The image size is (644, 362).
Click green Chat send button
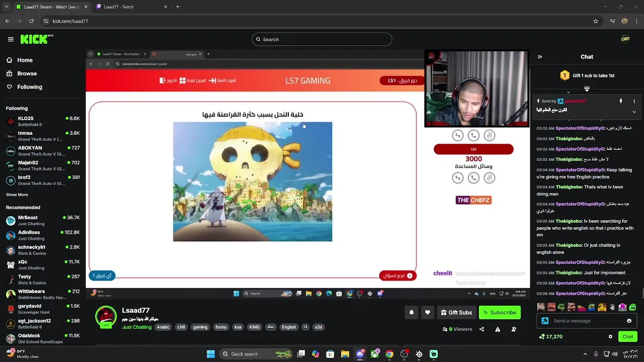[x=627, y=336]
